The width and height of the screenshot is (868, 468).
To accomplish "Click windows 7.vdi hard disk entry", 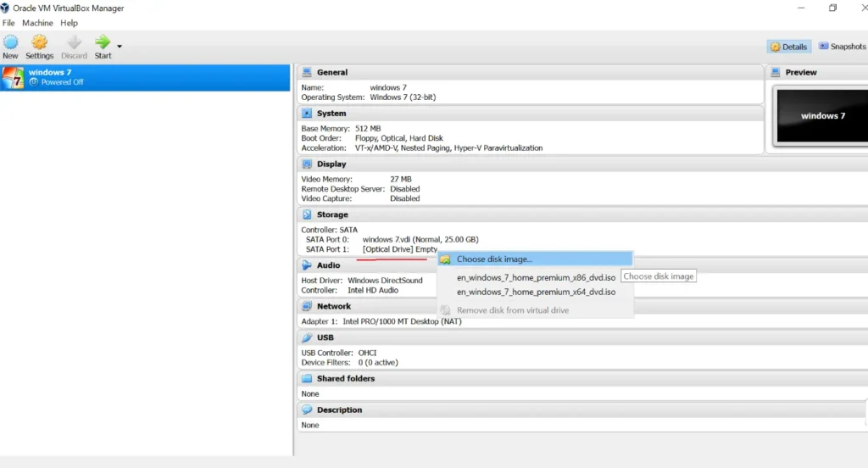I will 420,239.
